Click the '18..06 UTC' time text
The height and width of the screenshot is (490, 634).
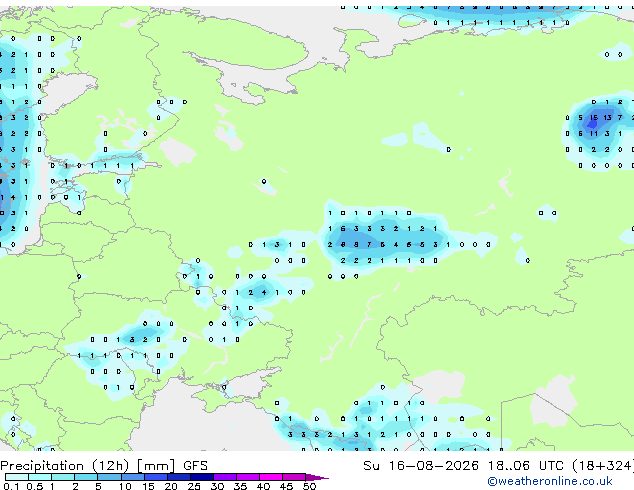pyautogui.click(x=525, y=466)
